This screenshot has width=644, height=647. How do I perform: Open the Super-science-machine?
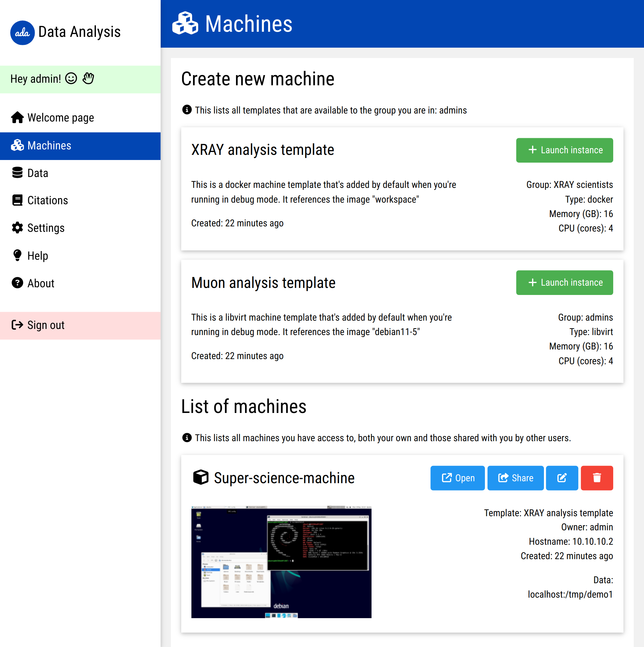tap(457, 478)
